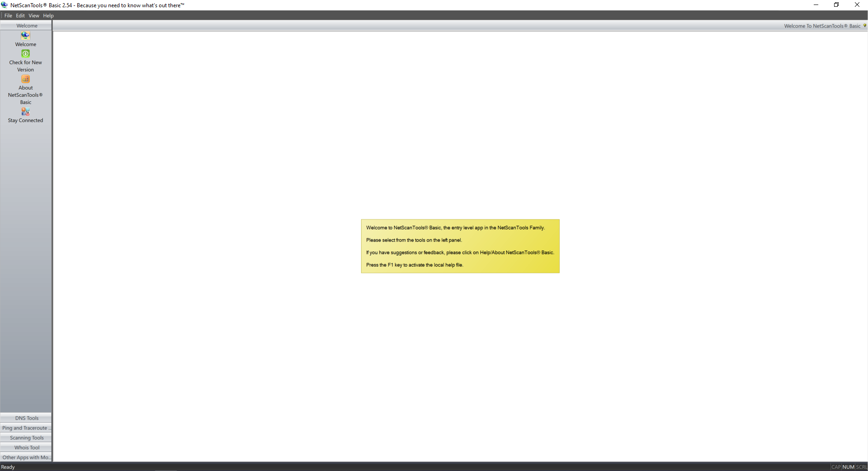
Task: Select the Welcome group header at the sidebar top
Action: pos(26,26)
